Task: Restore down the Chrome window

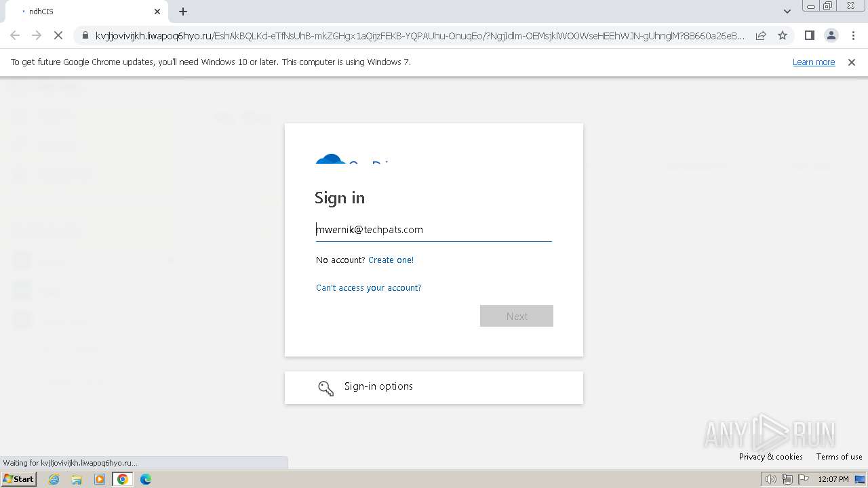Action: point(828,6)
